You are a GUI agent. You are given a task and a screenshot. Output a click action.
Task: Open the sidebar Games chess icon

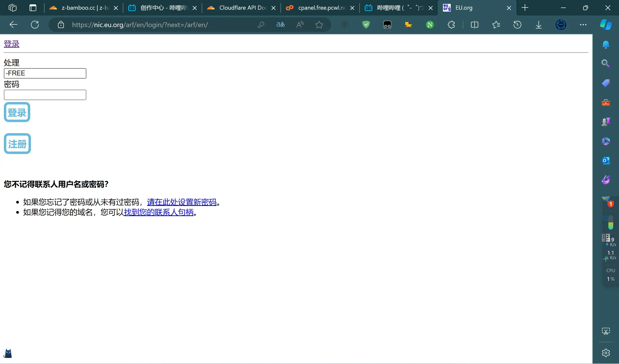pyautogui.click(x=606, y=122)
